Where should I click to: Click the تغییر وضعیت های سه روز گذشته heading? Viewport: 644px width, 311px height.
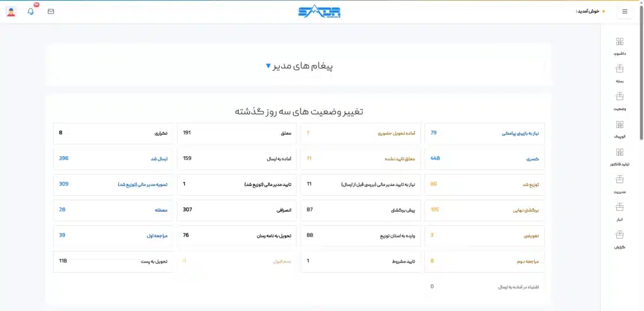[299, 111]
